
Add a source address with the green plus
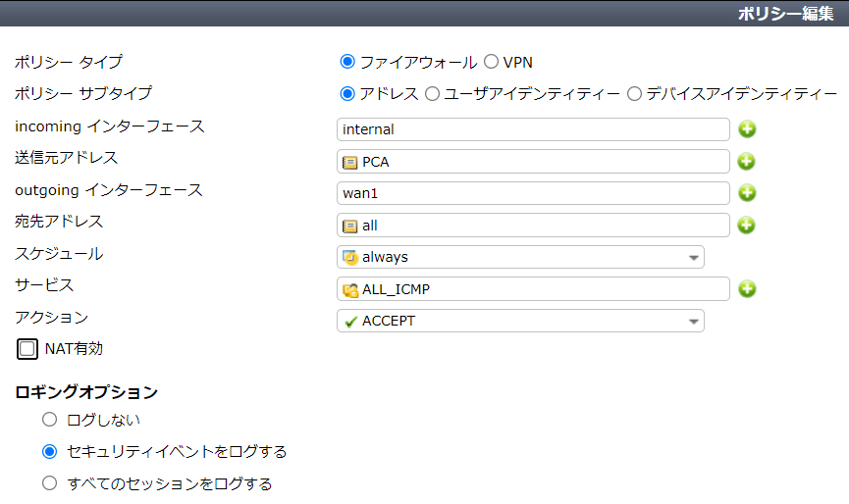[747, 161]
